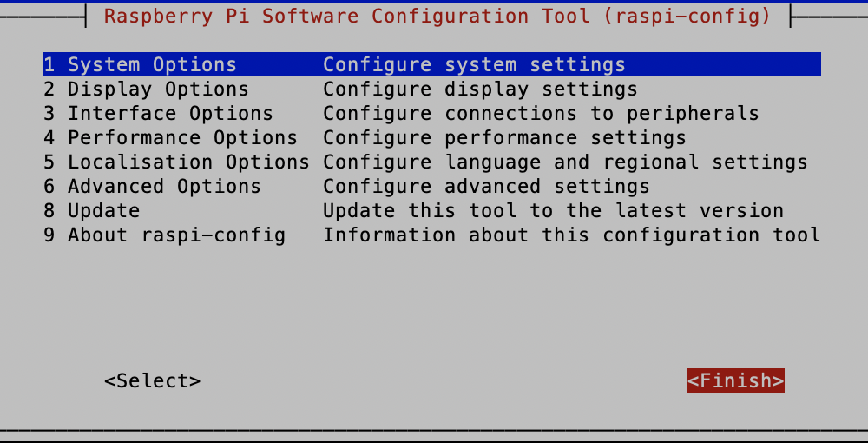Image resolution: width=868 pixels, height=443 pixels.
Task: Click the Raspberry Pi Software Configuration Tool title
Action: pyautogui.click(x=437, y=17)
